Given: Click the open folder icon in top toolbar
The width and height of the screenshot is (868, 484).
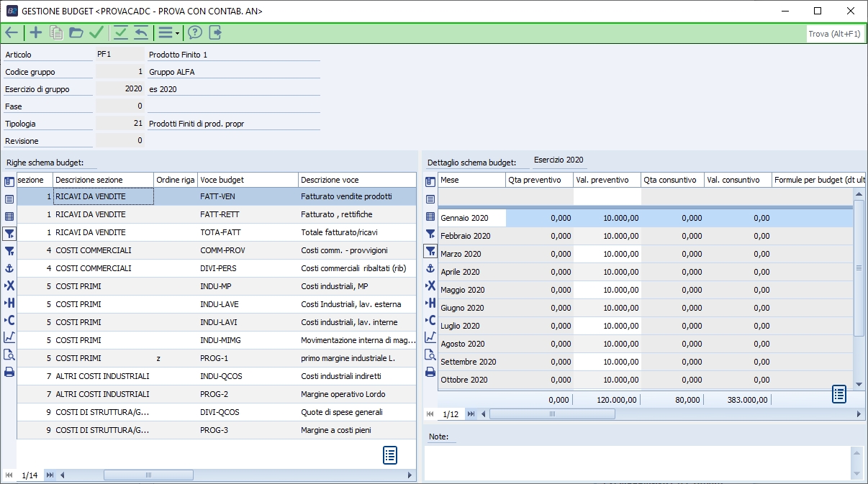Looking at the screenshot, I should 76,32.
